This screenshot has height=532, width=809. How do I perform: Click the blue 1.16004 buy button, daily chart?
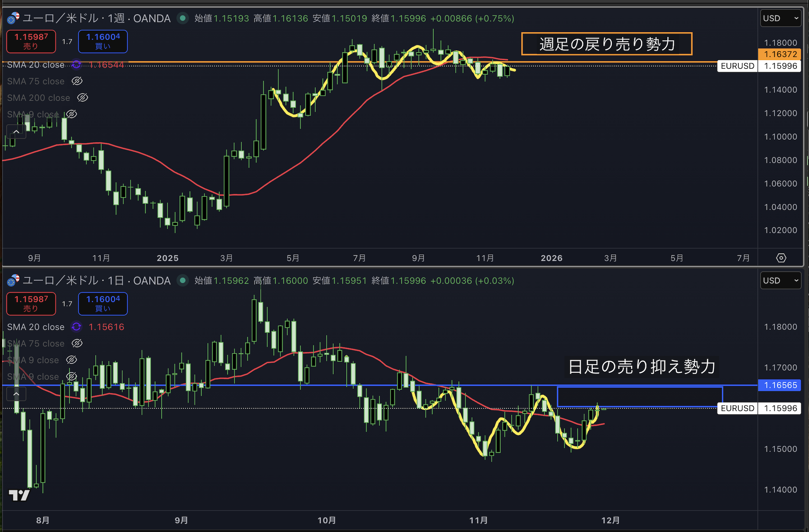(x=103, y=304)
